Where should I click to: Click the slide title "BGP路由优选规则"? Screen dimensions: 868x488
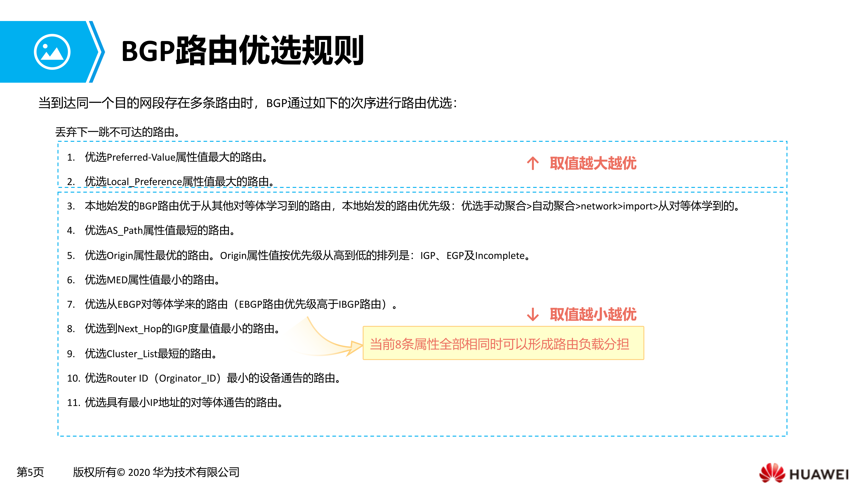[x=243, y=51]
